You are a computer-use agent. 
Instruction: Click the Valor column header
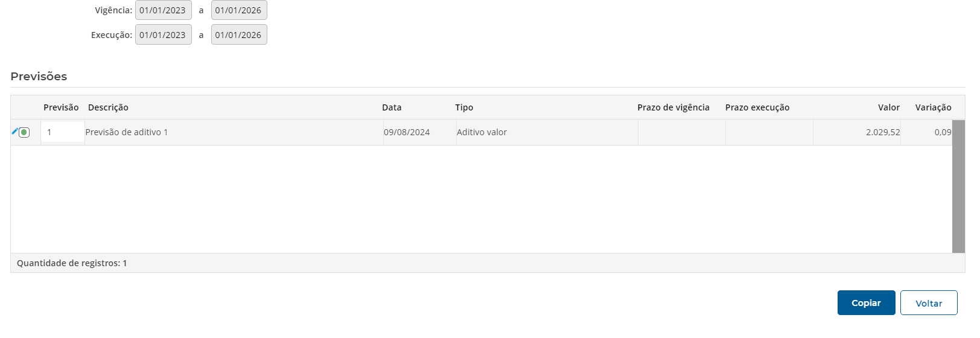pyautogui.click(x=889, y=107)
